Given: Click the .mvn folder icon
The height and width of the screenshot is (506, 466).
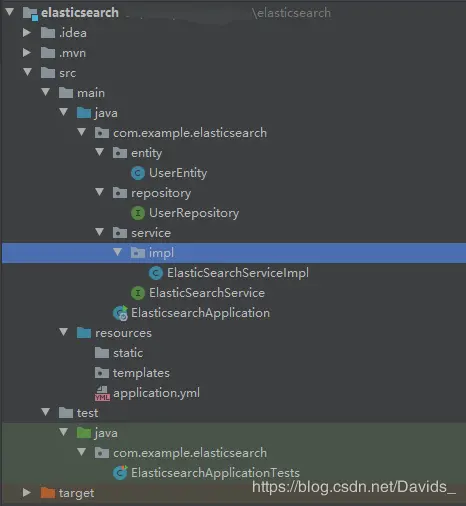Looking at the screenshot, I should [x=48, y=53].
